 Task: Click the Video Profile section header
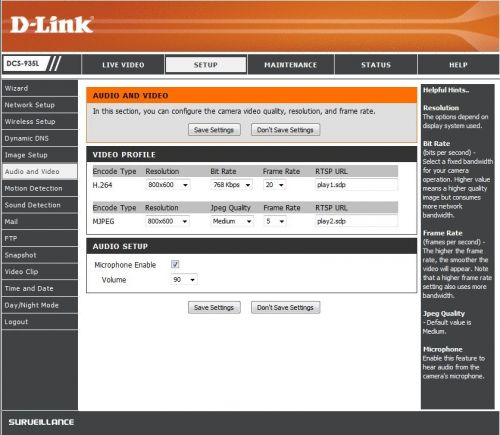pyautogui.click(x=252, y=154)
